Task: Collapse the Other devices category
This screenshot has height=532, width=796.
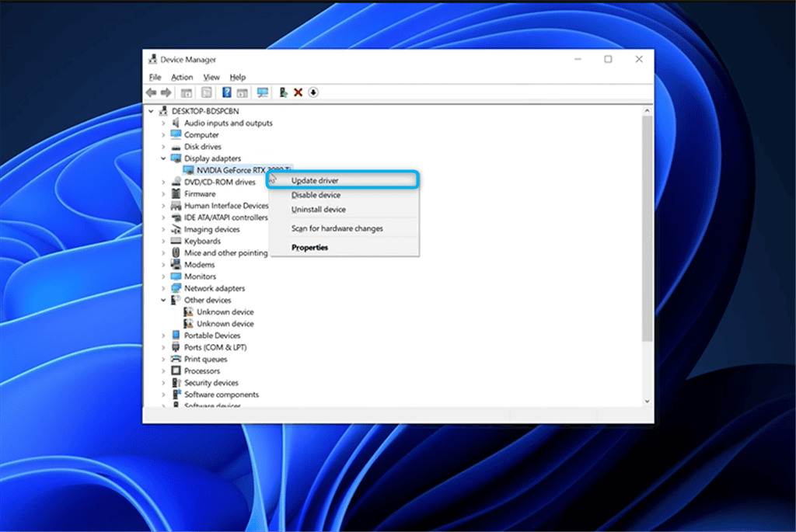Action: [163, 300]
